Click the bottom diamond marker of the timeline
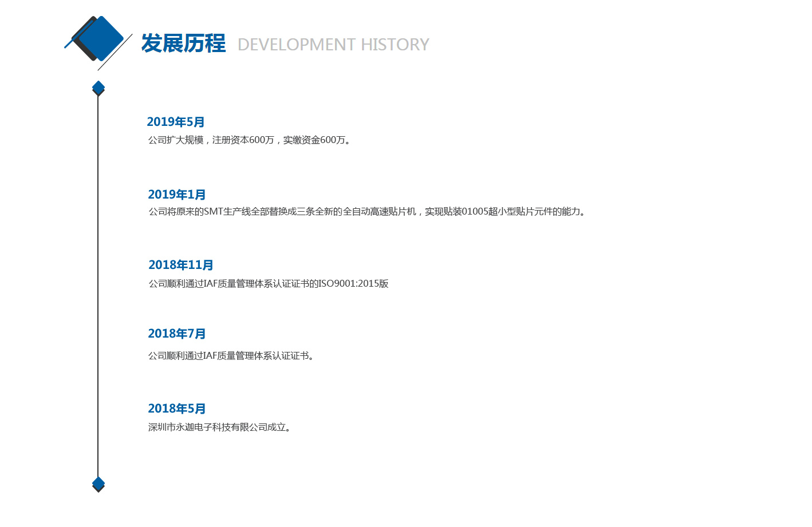812x527 pixels. tap(98, 484)
